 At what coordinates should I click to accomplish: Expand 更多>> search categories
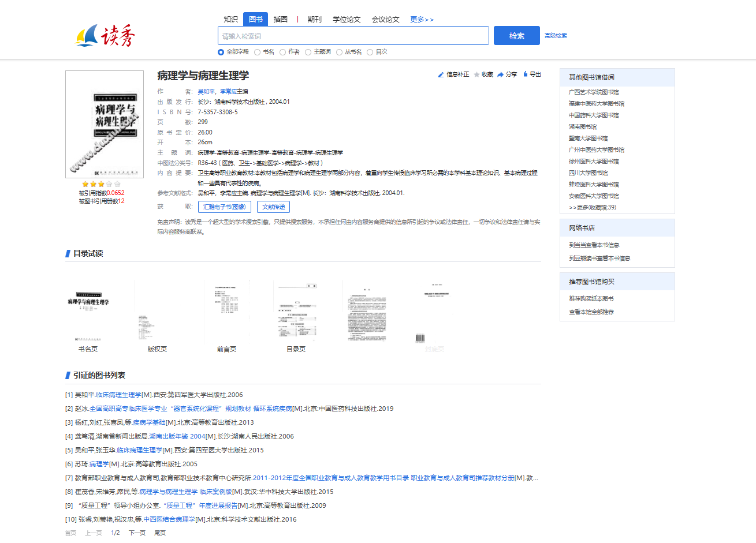(422, 20)
